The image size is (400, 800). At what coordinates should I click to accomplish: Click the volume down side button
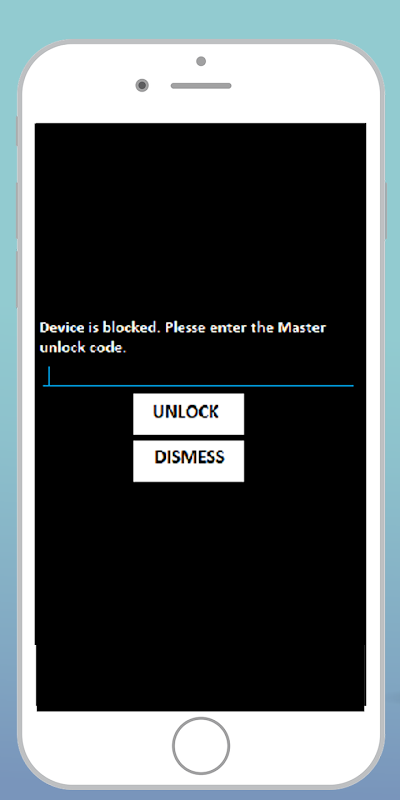click(18, 279)
